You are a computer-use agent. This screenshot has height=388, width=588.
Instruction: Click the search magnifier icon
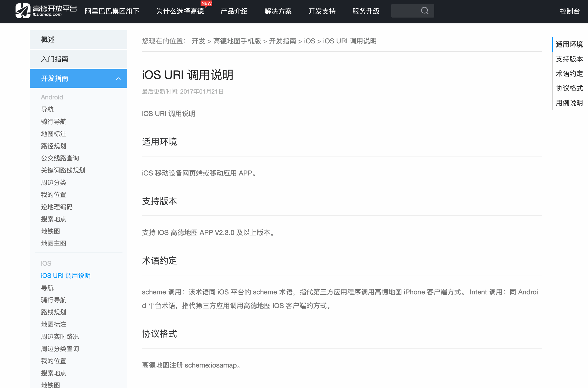[425, 11]
